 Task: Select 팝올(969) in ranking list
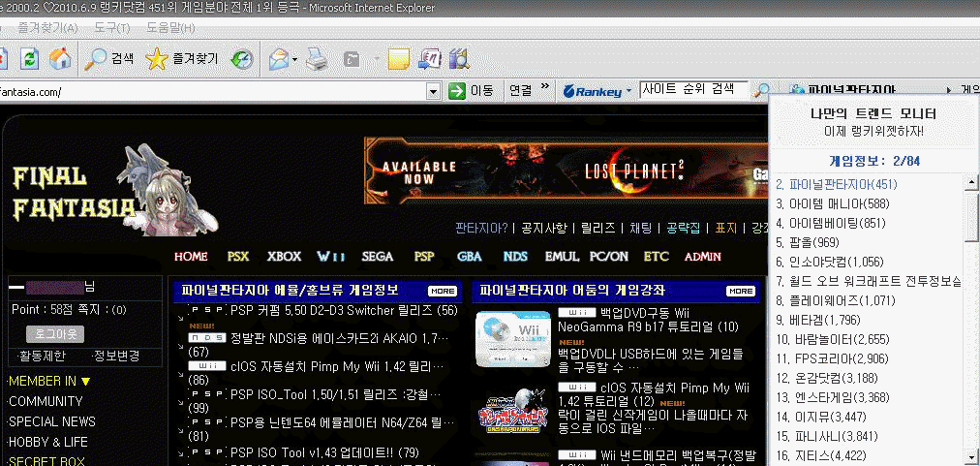807,243
